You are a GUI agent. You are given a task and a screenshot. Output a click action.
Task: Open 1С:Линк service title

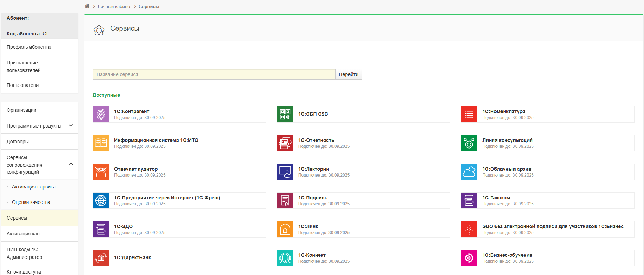click(308, 226)
